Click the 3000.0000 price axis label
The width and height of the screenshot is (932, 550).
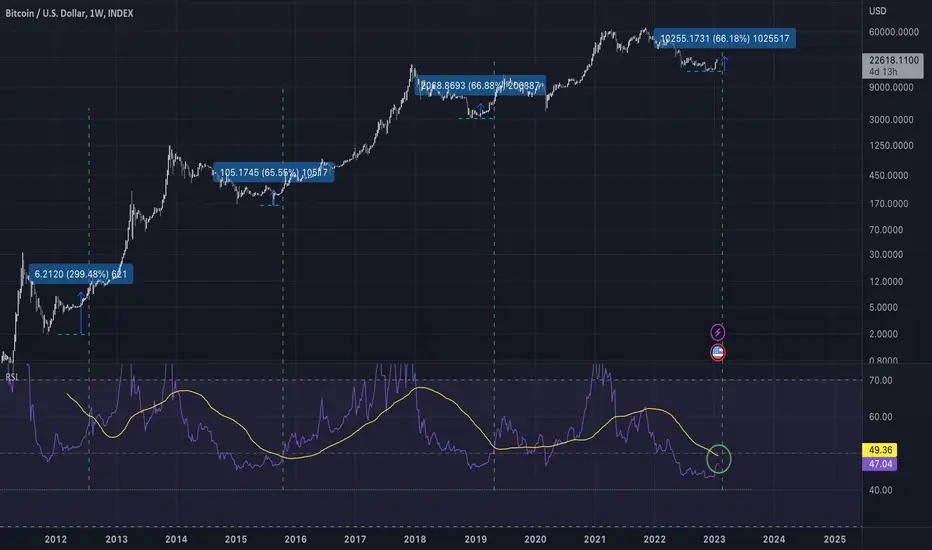tap(891, 120)
